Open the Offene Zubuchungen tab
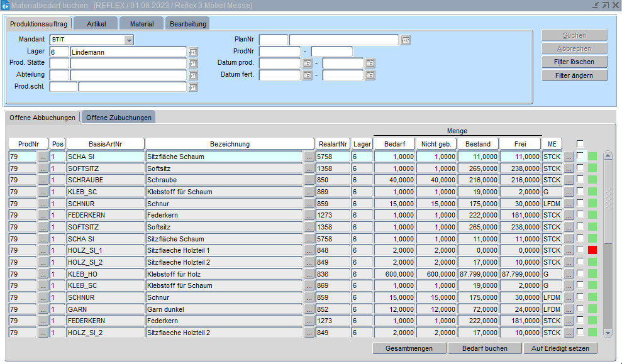Viewport: 622px width, 364px height. pyautogui.click(x=119, y=118)
